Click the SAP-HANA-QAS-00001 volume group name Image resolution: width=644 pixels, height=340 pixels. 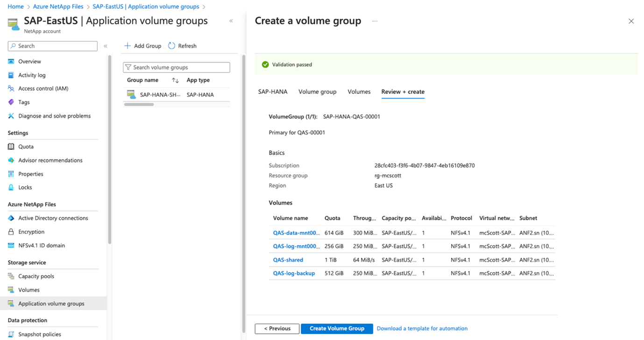352,117
